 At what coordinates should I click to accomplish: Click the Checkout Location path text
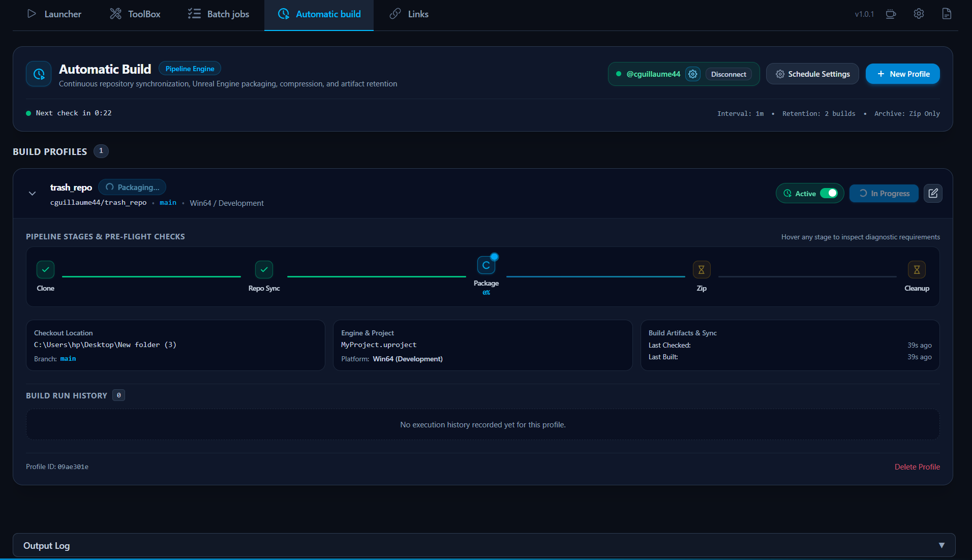point(105,345)
